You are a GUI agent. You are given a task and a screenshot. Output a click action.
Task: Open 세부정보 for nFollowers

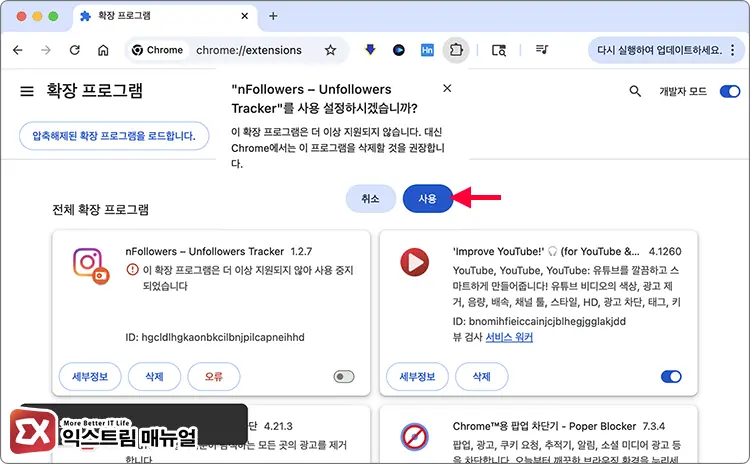click(x=90, y=377)
